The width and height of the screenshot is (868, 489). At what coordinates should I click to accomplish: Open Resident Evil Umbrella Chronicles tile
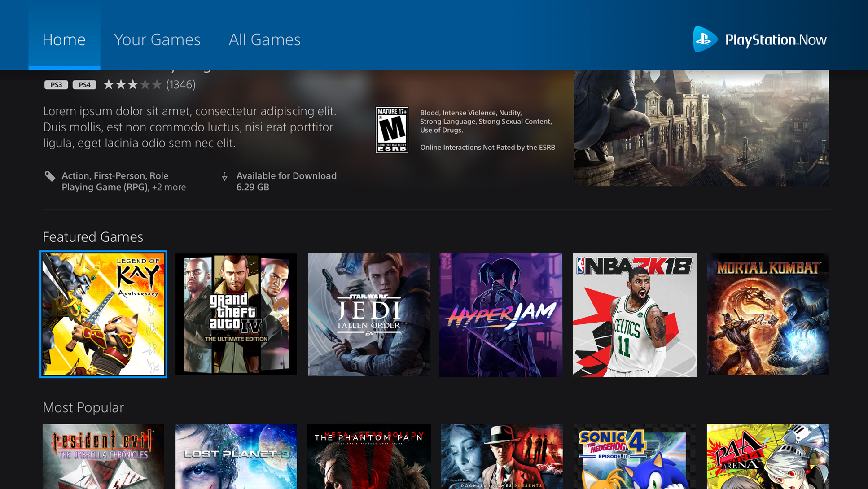(103, 456)
